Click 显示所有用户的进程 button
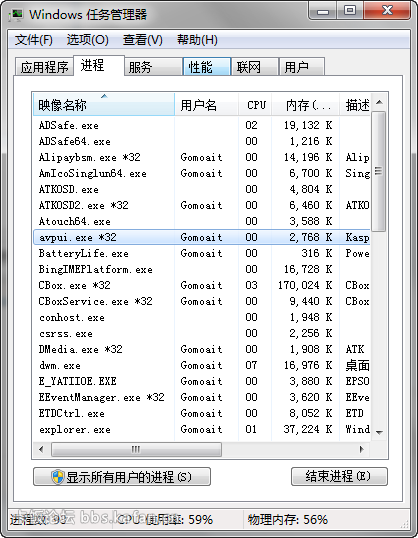418x538 pixels. click(122, 477)
